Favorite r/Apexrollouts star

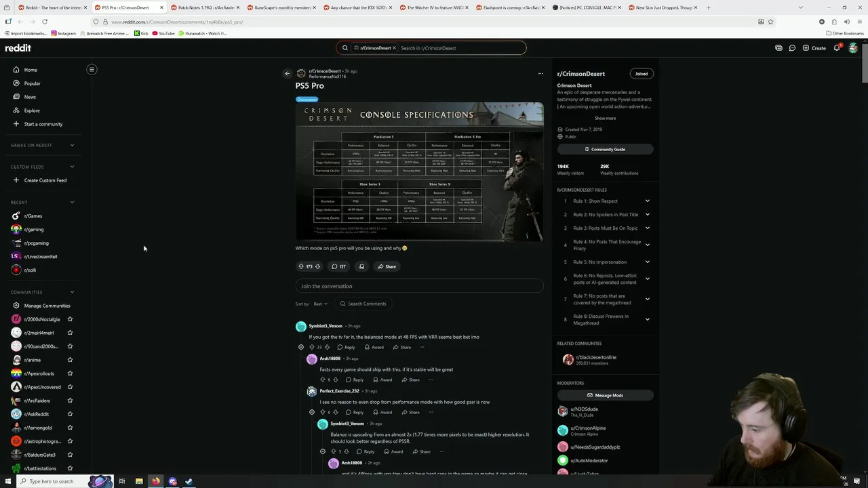[70, 373]
